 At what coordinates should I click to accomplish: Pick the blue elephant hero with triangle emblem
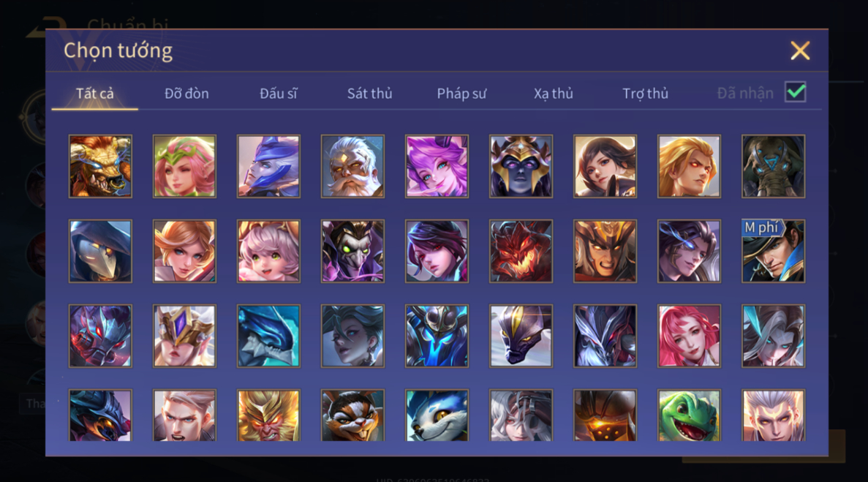(x=774, y=167)
